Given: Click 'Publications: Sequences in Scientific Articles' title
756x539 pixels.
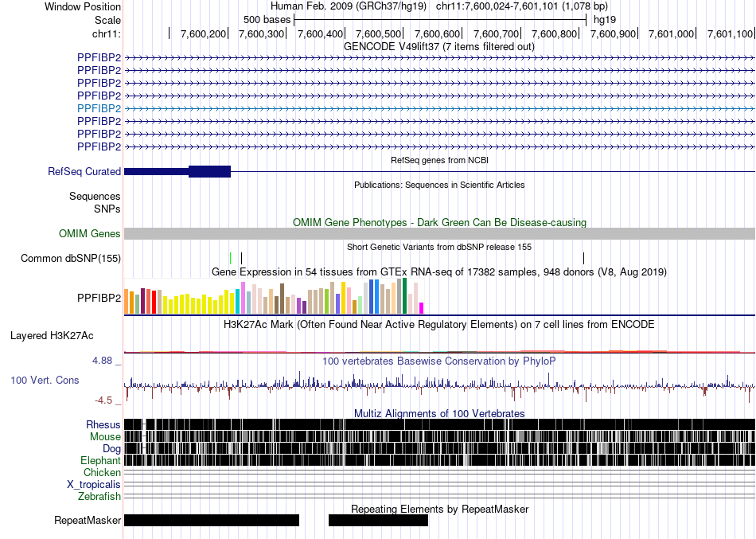Looking at the screenshot, I should (439, 185).
